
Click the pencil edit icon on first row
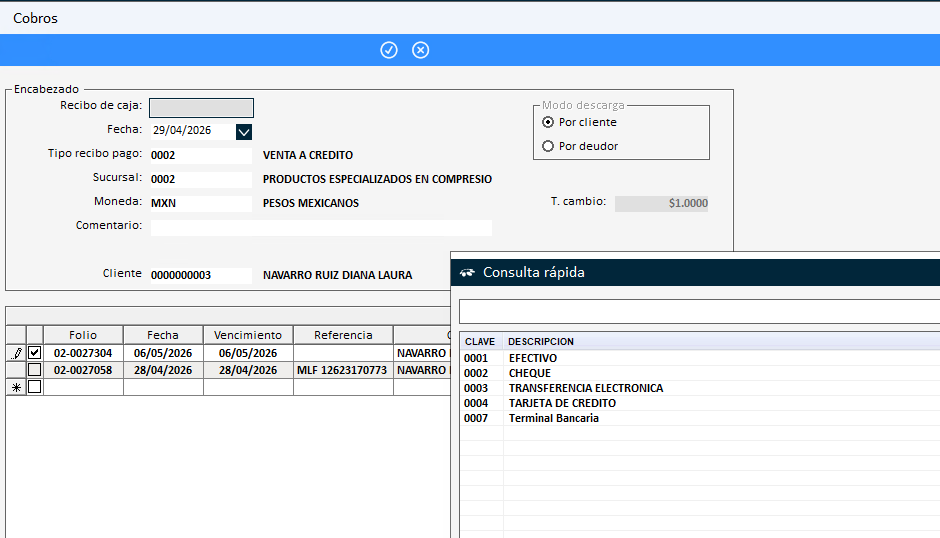click(17, 353)
